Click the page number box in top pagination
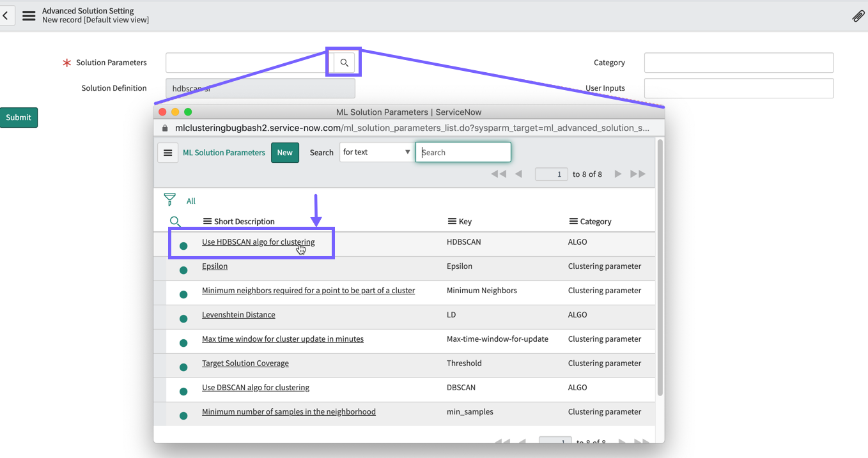This screenshot has width=868, height=458. (551, 174)
